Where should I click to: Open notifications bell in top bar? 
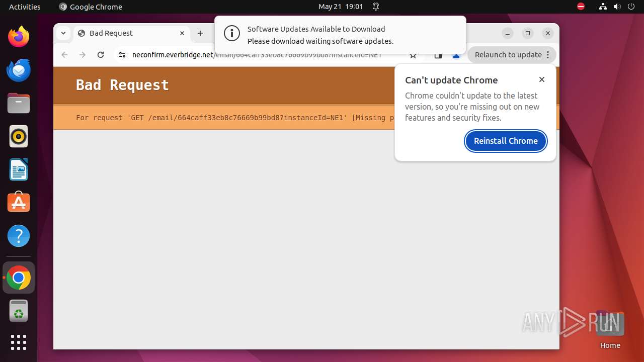[x=376, y=7]
